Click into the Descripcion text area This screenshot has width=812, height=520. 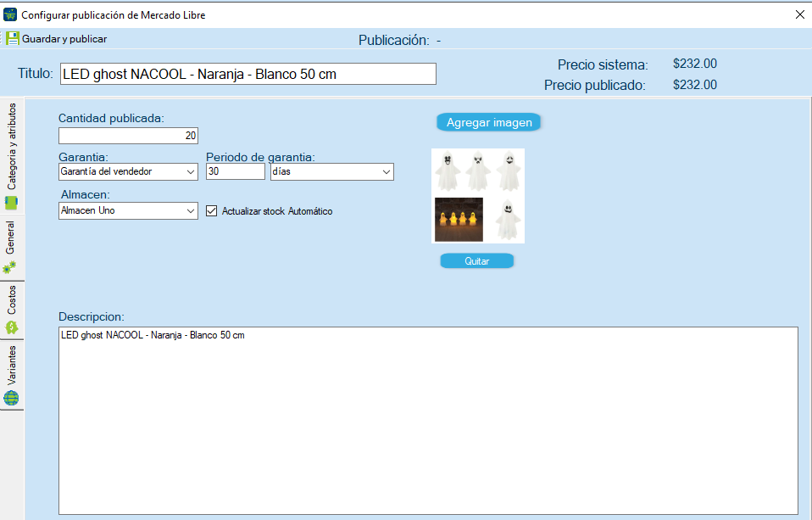[x=428, y=421]
